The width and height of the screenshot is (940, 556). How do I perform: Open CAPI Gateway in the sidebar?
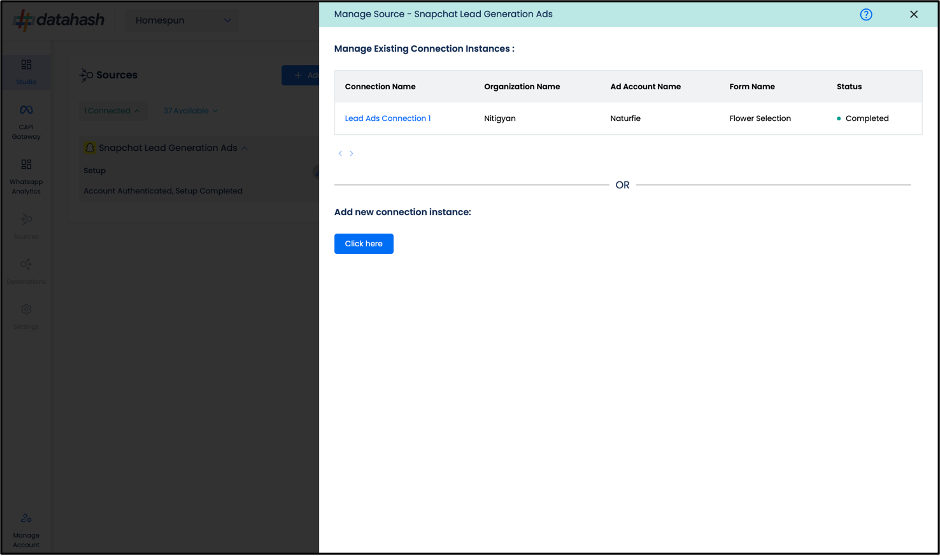pos(26,122)
